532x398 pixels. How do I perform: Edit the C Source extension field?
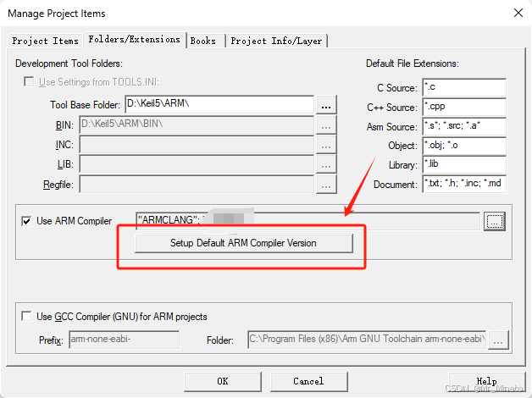464,87
